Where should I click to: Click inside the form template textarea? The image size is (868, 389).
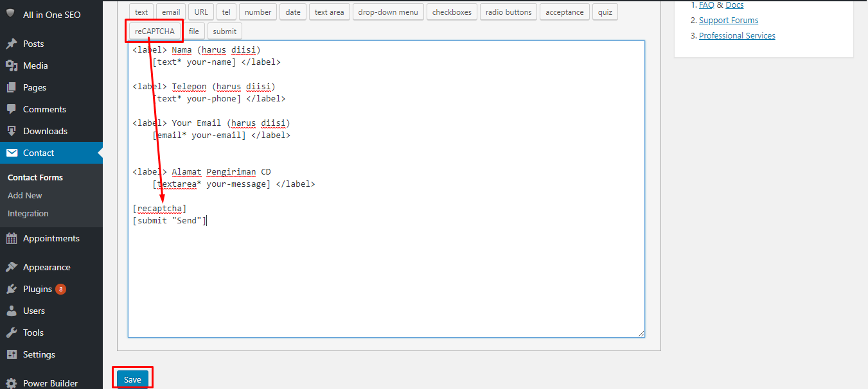pyautogui.click(x=385, y=276)
